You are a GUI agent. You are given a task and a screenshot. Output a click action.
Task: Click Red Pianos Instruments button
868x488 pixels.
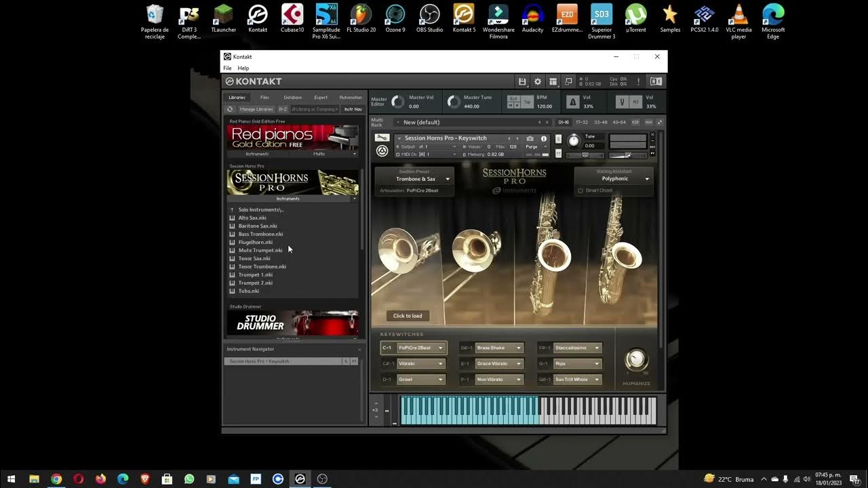pyautogui.click(x=257, y=154)
